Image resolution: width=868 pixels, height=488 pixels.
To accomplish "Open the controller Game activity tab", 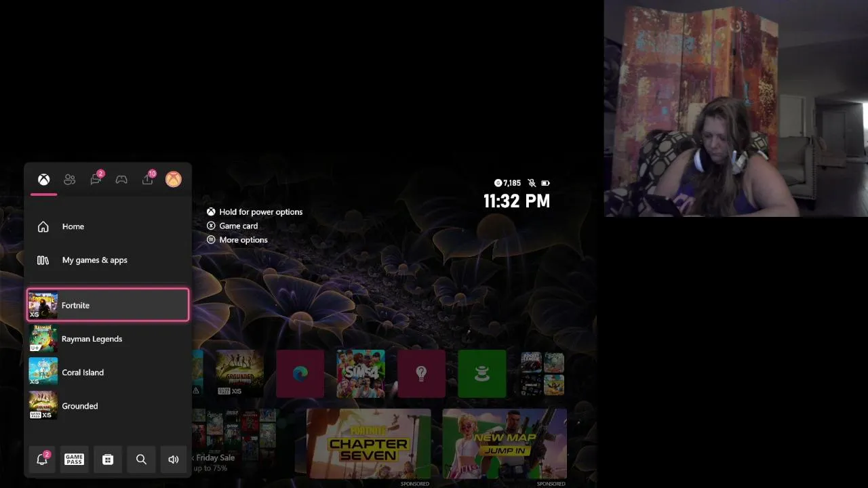I will click(121, 180).
